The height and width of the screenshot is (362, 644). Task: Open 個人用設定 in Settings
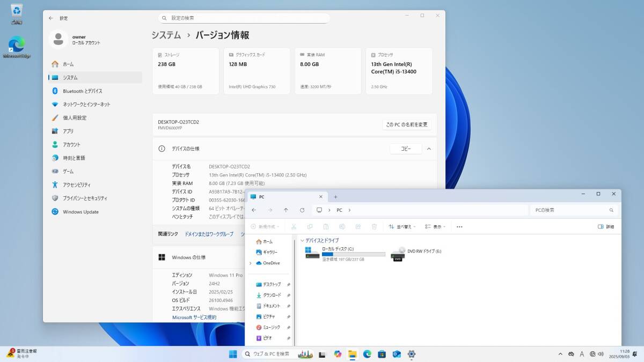[x=95, y=117]
